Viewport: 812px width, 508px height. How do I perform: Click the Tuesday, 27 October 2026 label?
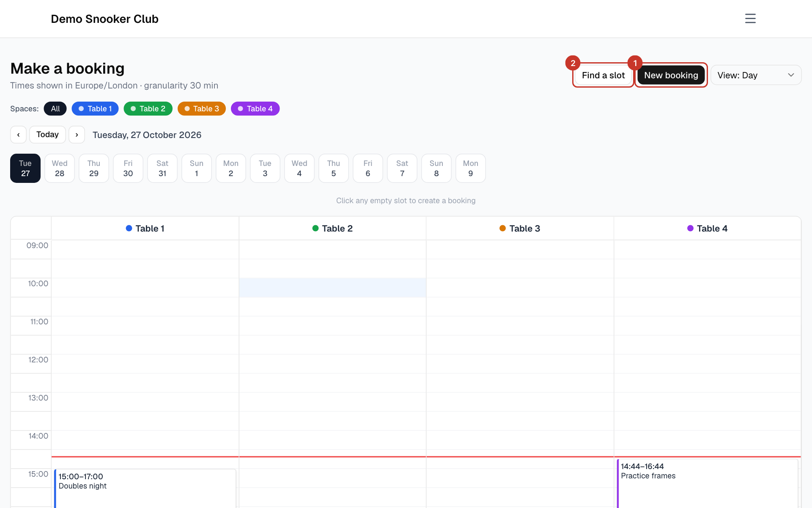tap(147, 135)
